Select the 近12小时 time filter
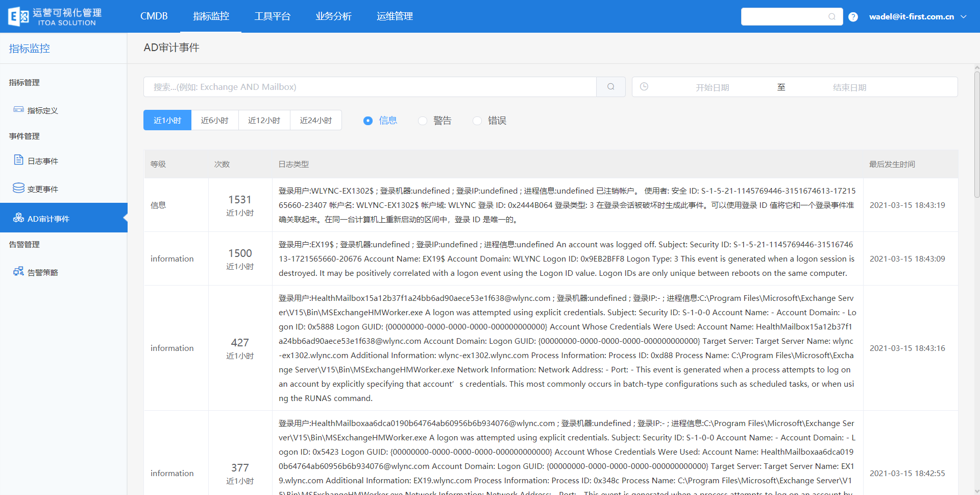This screenshot has height=495, width=980. point(264,121)
